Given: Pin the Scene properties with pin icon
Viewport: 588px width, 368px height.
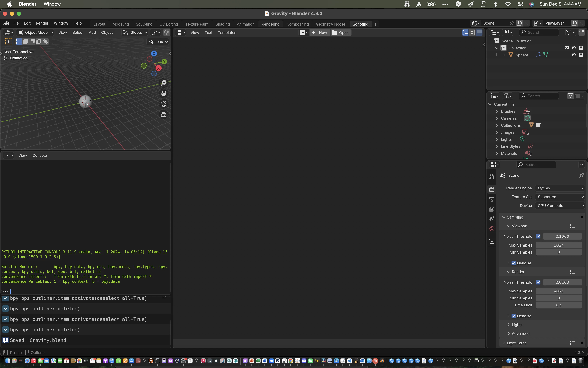Looking at the screenshot, I should click(x=582, y=175).
